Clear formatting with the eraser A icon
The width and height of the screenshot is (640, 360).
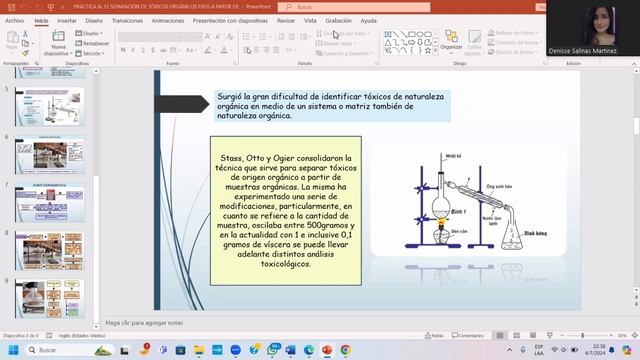click(x=230, y=37)
